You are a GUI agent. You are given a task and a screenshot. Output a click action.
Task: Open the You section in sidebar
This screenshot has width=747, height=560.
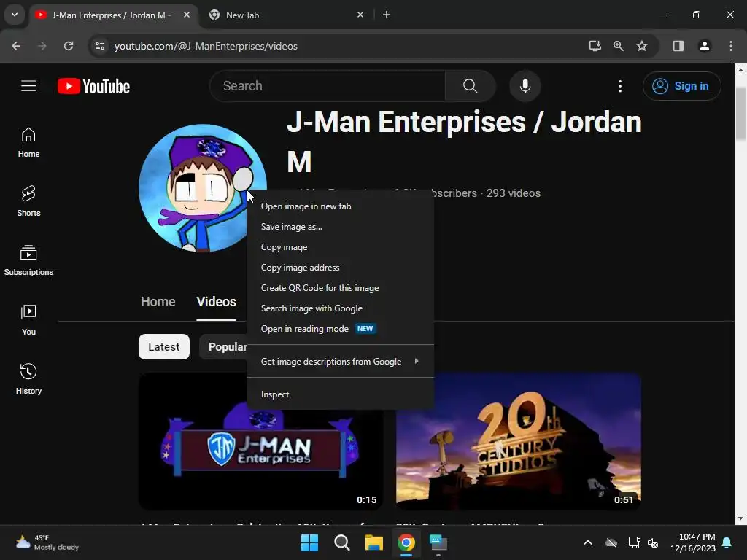[28, 320]
